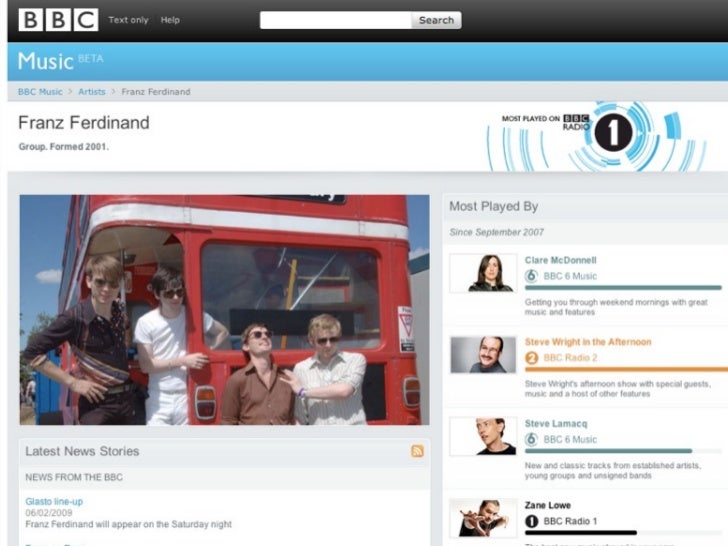Click the Latest News Stories heading

pos(82,451)
